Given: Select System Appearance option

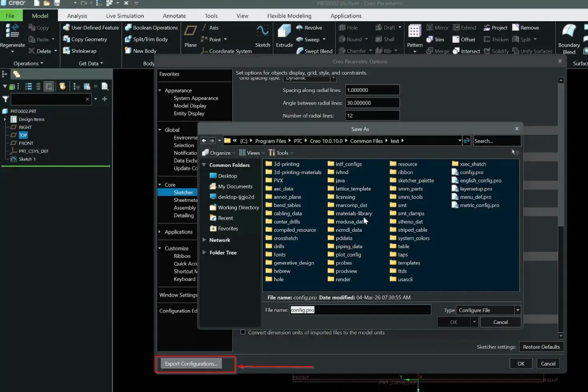Looking at the screenshot, I should (196, 98).
